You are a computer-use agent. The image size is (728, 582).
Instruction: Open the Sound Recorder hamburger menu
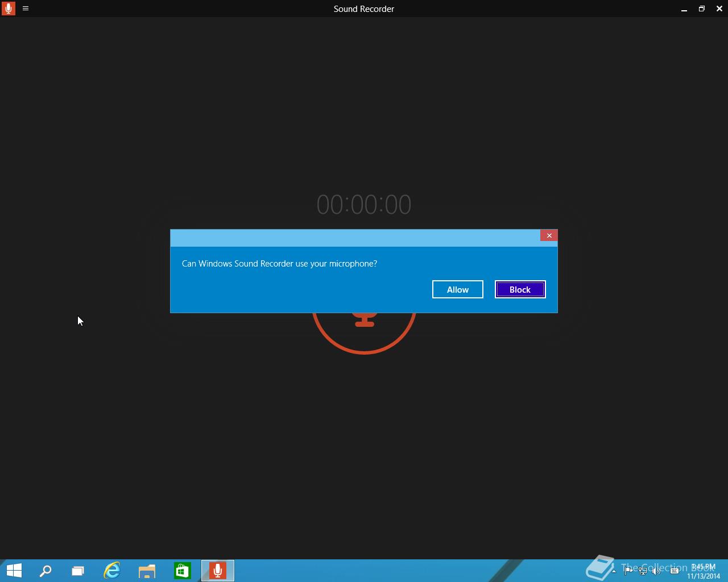point(26,9)
